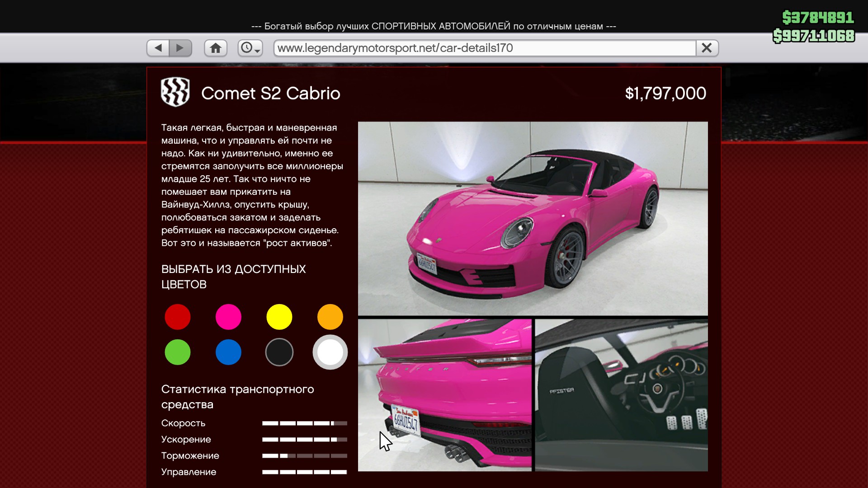Screen dimensions: 868x488
Task: Click the browser back arrow button
Action: pyautogui.click(x=158, y=48)
